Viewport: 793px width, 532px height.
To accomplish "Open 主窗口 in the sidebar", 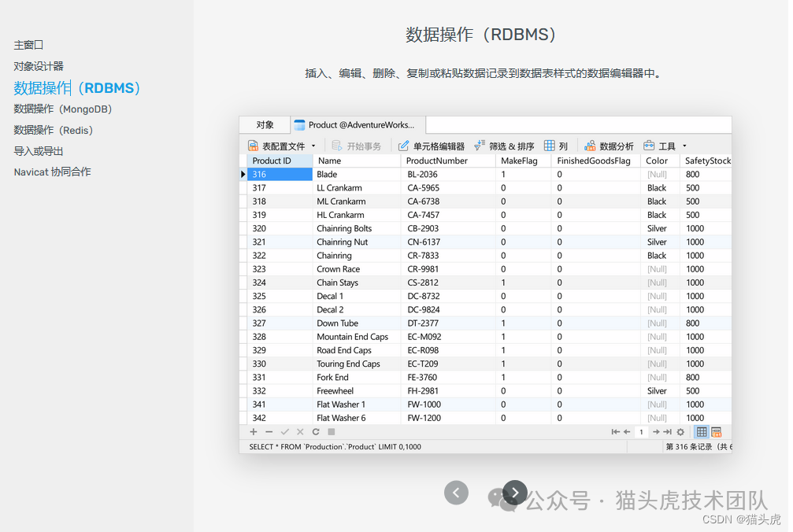I will click(x=28, y=45).
